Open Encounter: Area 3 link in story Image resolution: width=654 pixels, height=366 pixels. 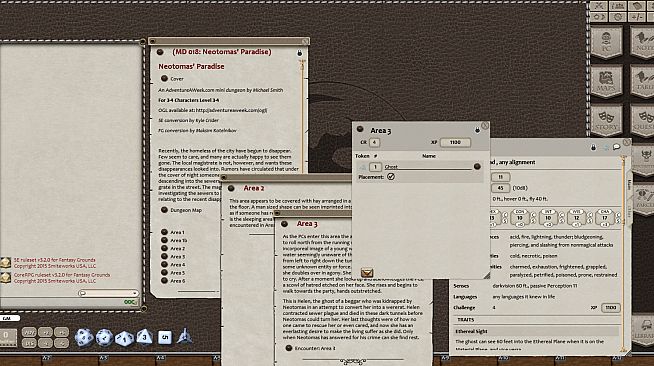click(x=289, y=348)
